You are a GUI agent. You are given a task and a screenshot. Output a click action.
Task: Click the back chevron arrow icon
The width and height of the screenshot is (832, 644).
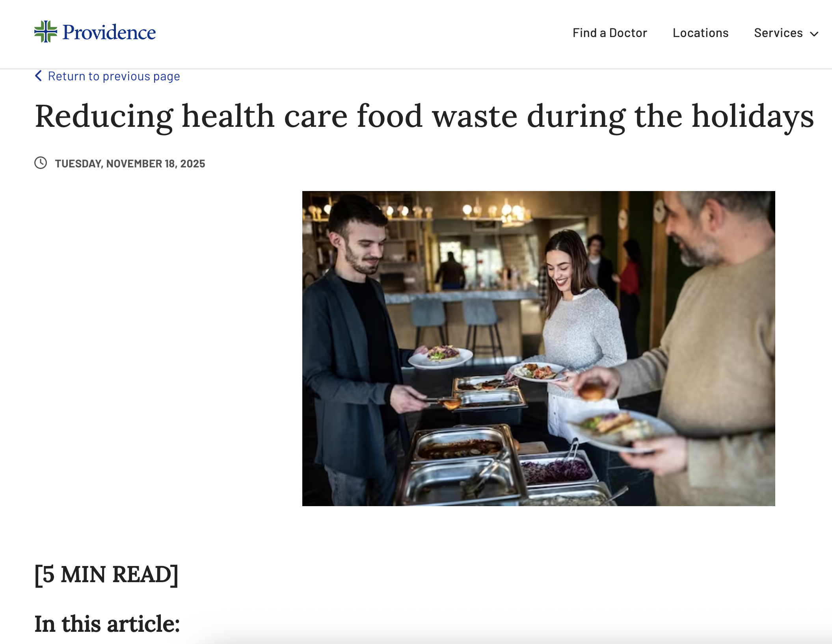[38, 76]
